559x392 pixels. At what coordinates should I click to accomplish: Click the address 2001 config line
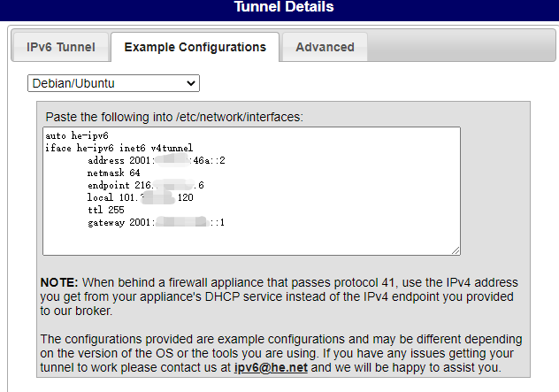[157, 160]
